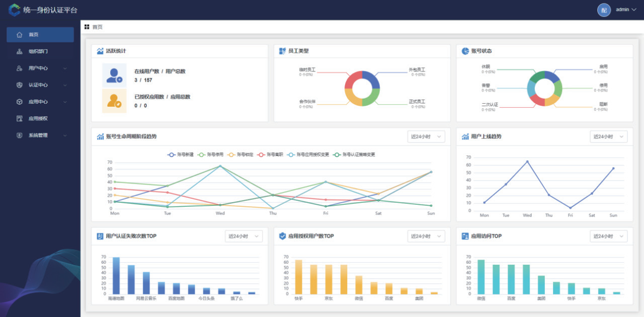Viewport: 644px width, 317px height.
Task: Click the platform logo in the header
Action: (x=15, y=10)
